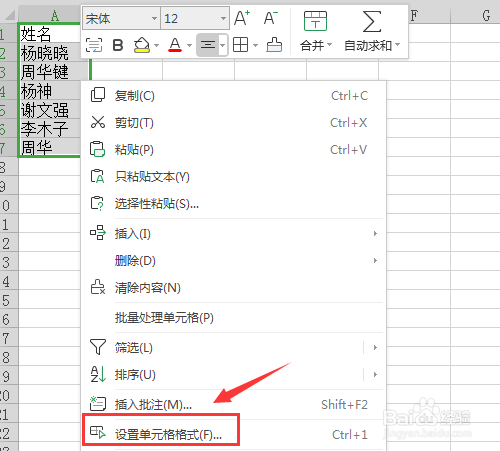Click the merge cells icon
The image size is (500, 451).
(315, 21)
